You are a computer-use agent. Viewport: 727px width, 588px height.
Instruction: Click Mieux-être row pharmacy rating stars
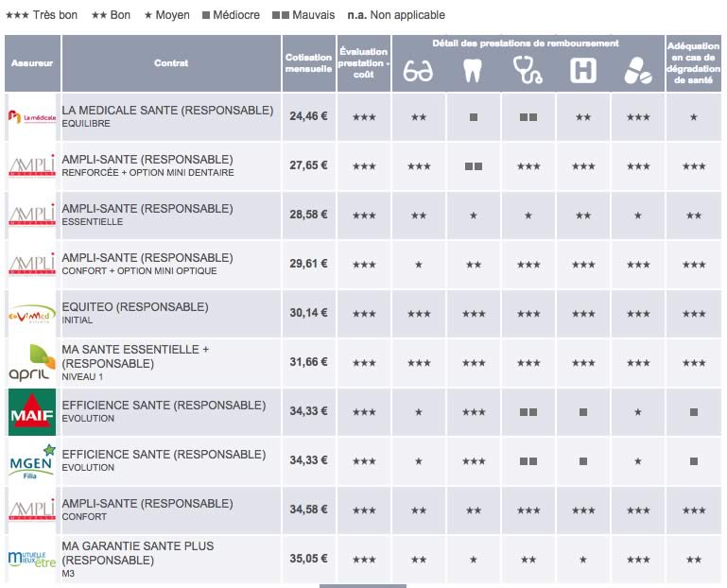point(638,560)
